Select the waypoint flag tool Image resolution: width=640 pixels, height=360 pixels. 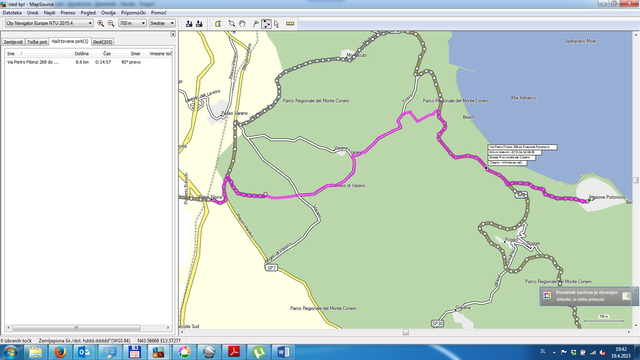coord(256,24)
